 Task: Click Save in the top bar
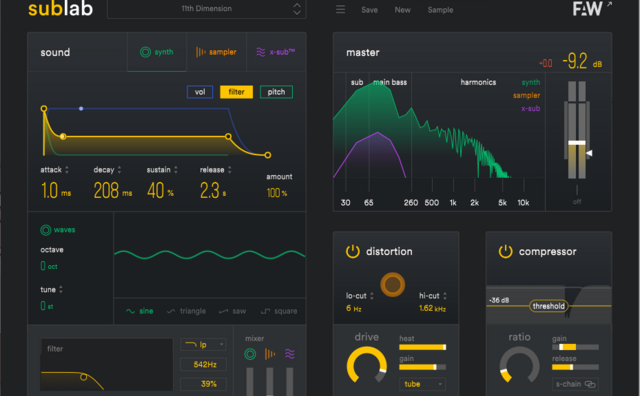point(369,10)
